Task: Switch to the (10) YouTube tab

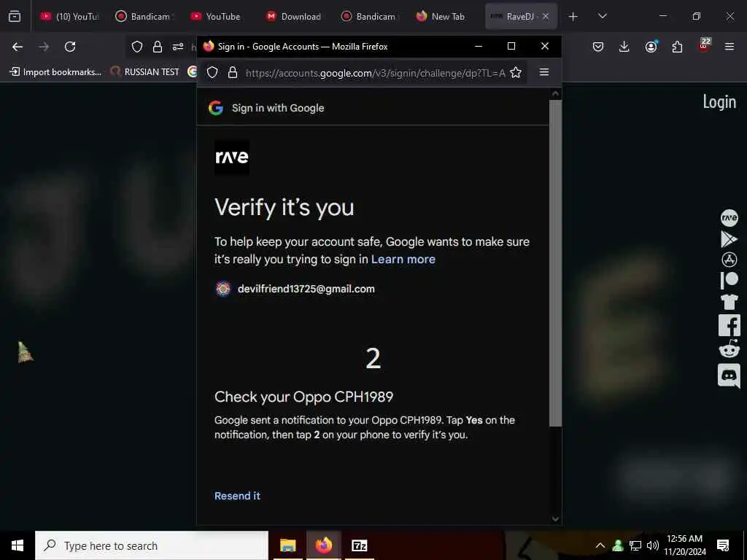Action: pyautogui.click(x=69, y=16)
